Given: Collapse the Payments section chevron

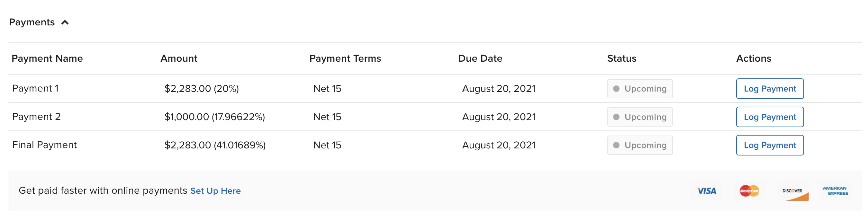Looking at the screenshot, I should (65, 22).
